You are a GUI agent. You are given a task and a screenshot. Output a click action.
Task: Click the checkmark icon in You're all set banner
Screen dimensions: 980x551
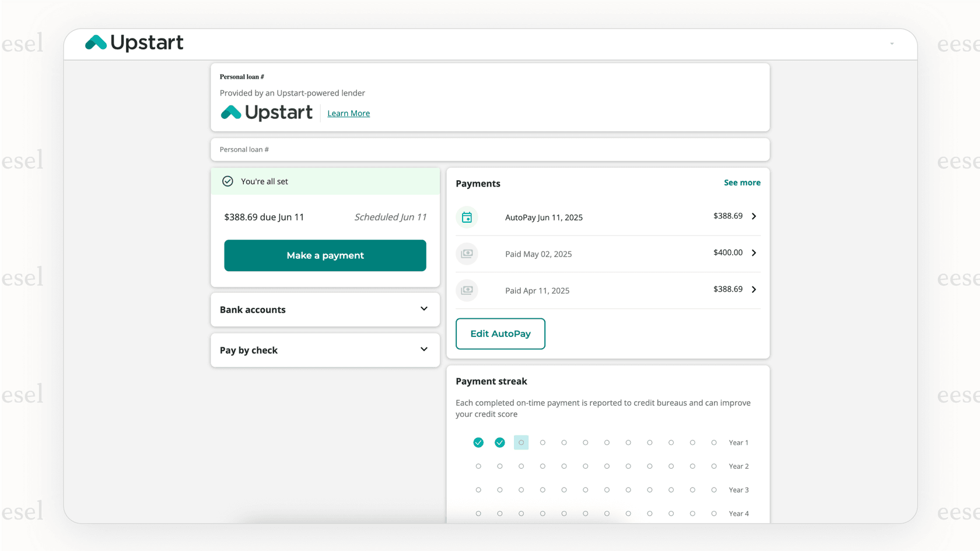(228, 181)
